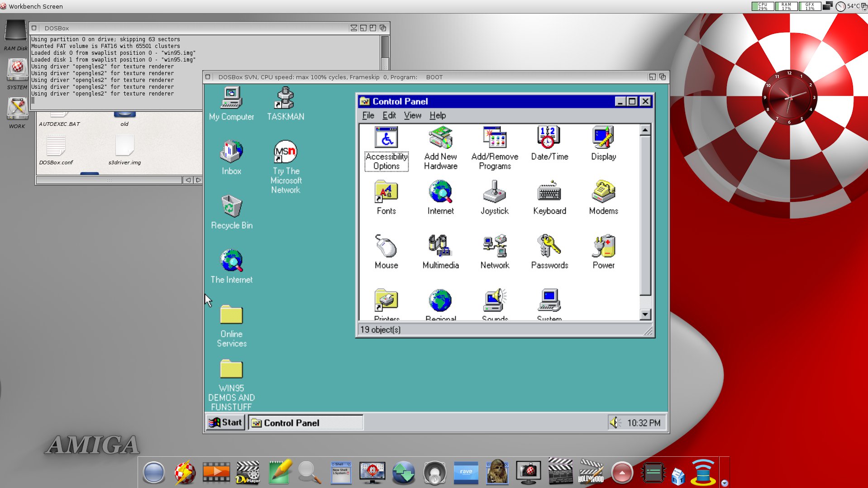Click the magnifying glass dock icon
This screenshot has width=868, height=488.
[x=310, y=472]
